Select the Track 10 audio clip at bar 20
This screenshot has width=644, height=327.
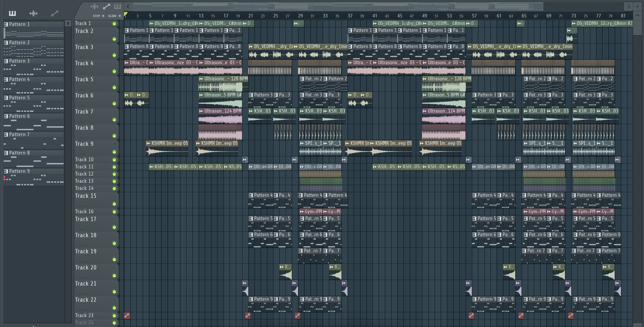(245, 159)
